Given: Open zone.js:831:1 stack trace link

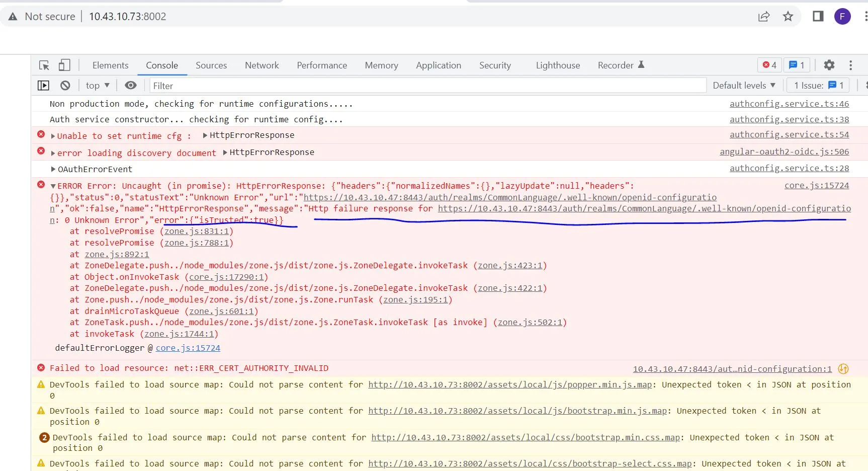Looking at the screenshot, I should click(x=197, y=231).
